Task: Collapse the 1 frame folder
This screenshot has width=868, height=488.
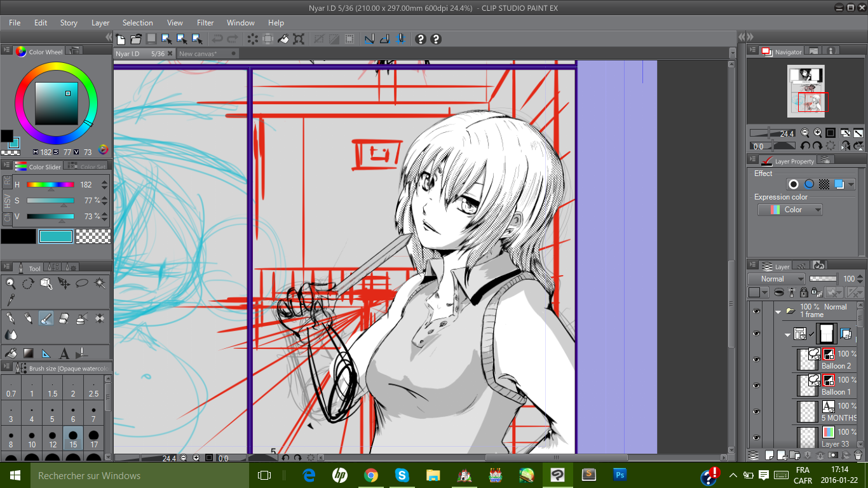Action: 778,311
